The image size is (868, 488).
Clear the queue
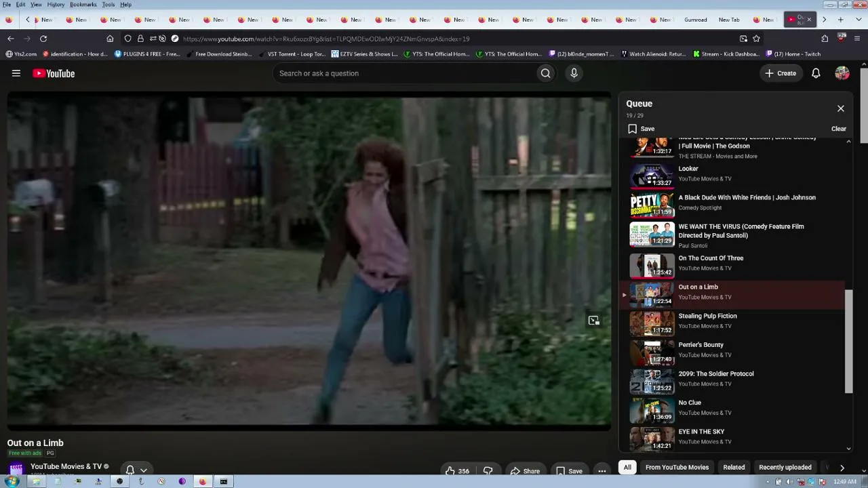[839, 129]
